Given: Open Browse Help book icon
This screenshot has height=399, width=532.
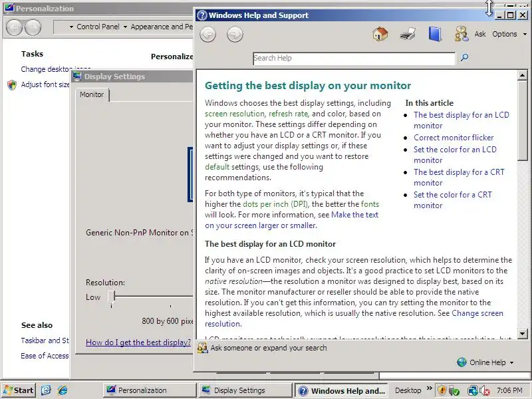Looking at the screenshot, I should (435, 34).
